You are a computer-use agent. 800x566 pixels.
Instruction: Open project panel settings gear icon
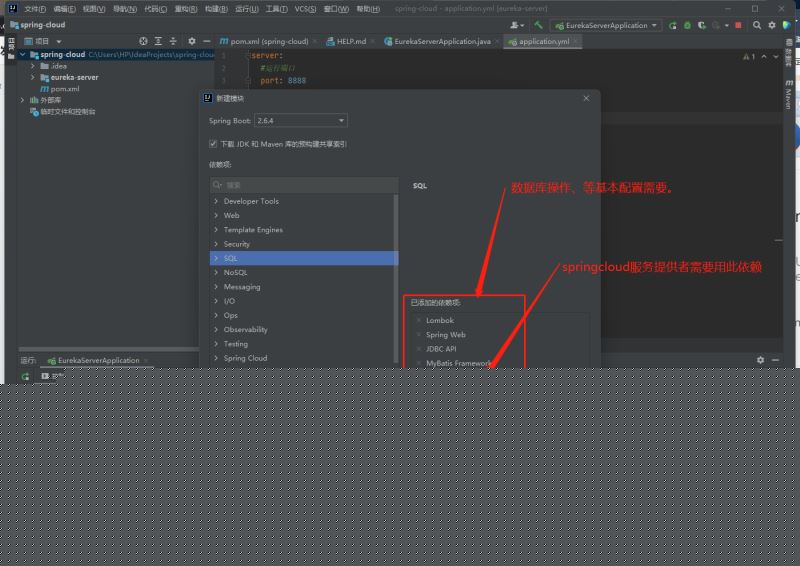coord(192,41)
